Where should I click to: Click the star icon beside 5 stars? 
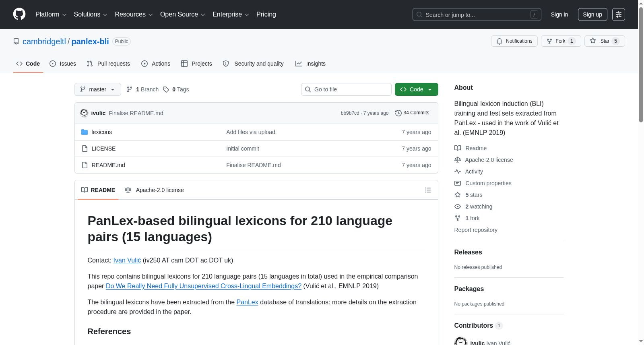(x=458, y=195)
